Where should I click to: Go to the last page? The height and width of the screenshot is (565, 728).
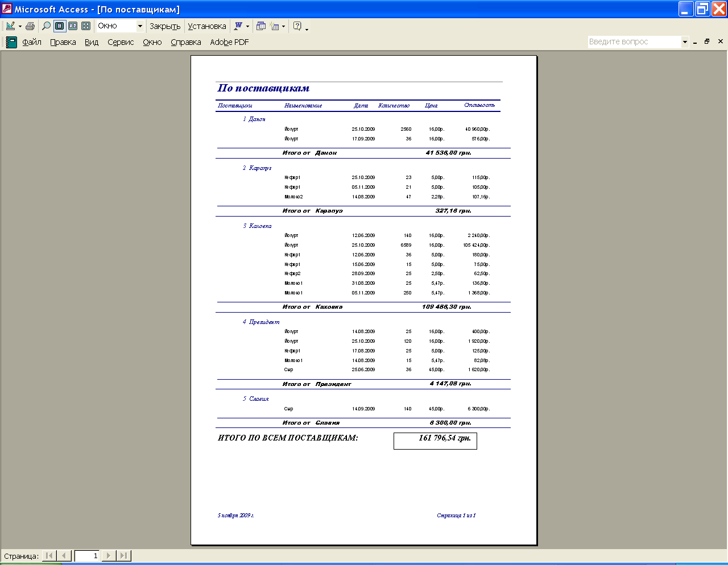point(123,555)
